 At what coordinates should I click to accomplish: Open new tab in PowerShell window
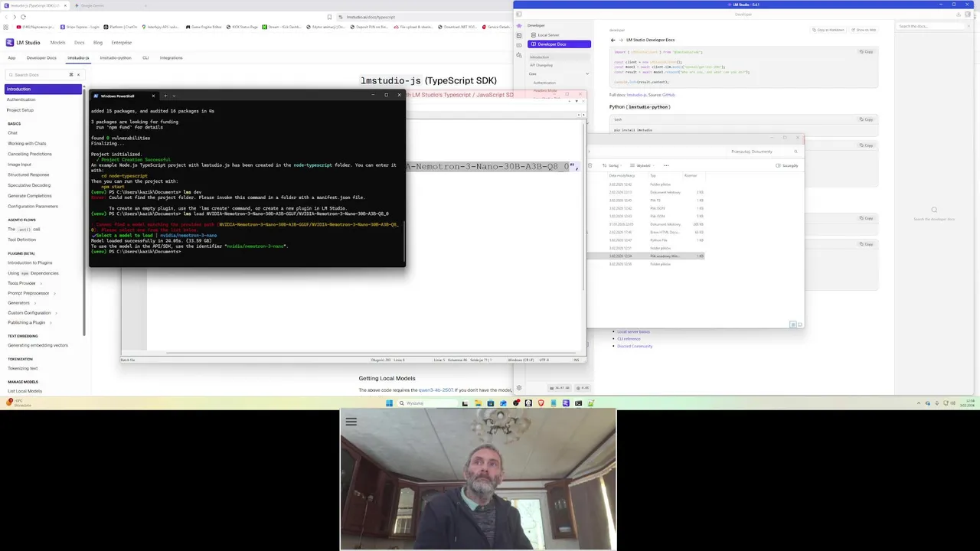tap(165, 96)
